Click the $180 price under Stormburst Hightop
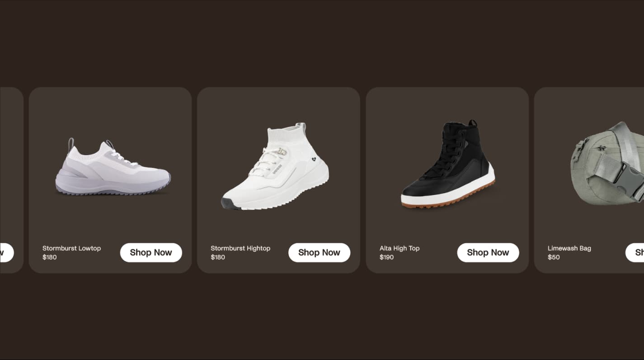The height and width of the screenshot is (360, 644). (x=217, y=257)
